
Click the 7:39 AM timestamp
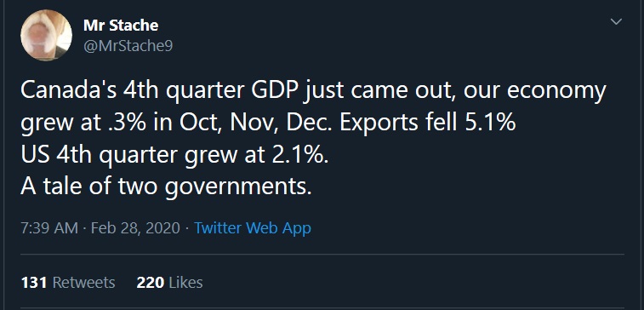[x=48, y=227]
